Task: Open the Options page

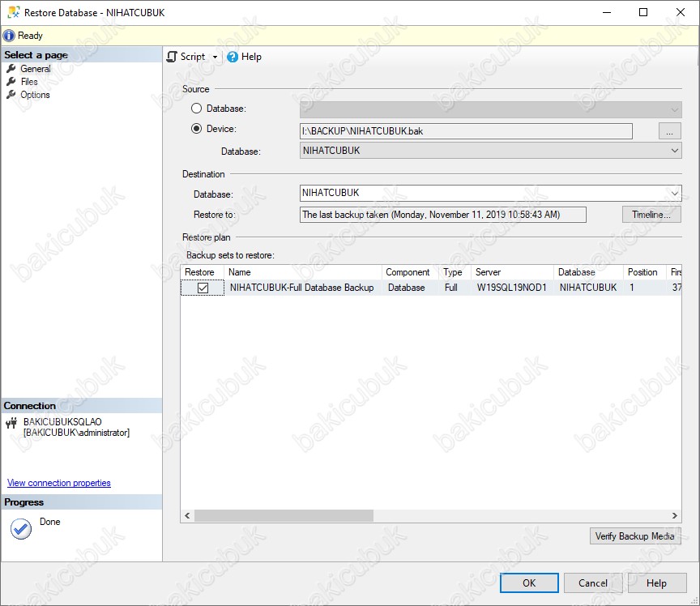Action: (35, 95)
